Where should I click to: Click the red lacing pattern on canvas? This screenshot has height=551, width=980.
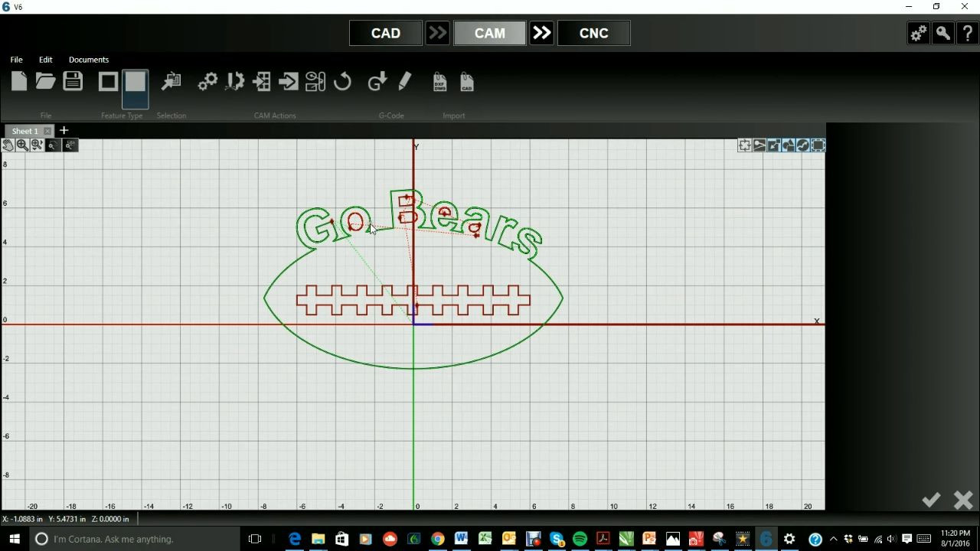413,300
